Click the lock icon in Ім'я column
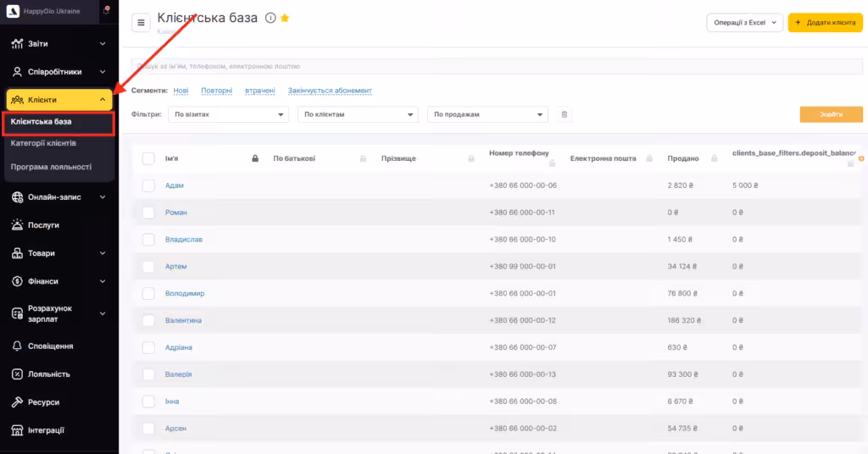This screenshot has height=454, width=868. click(x=255, y=158)
